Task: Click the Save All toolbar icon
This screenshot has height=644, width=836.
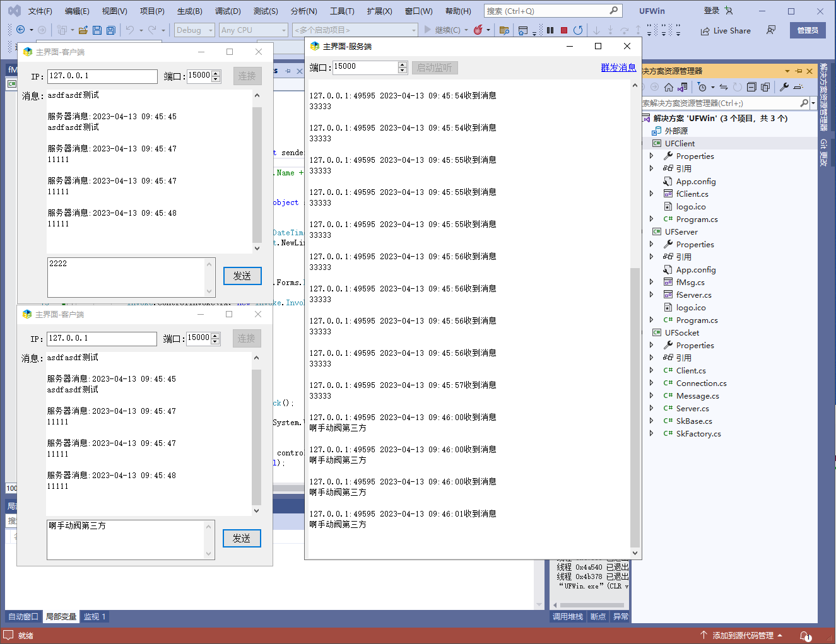Action: [x=111, y=30]
